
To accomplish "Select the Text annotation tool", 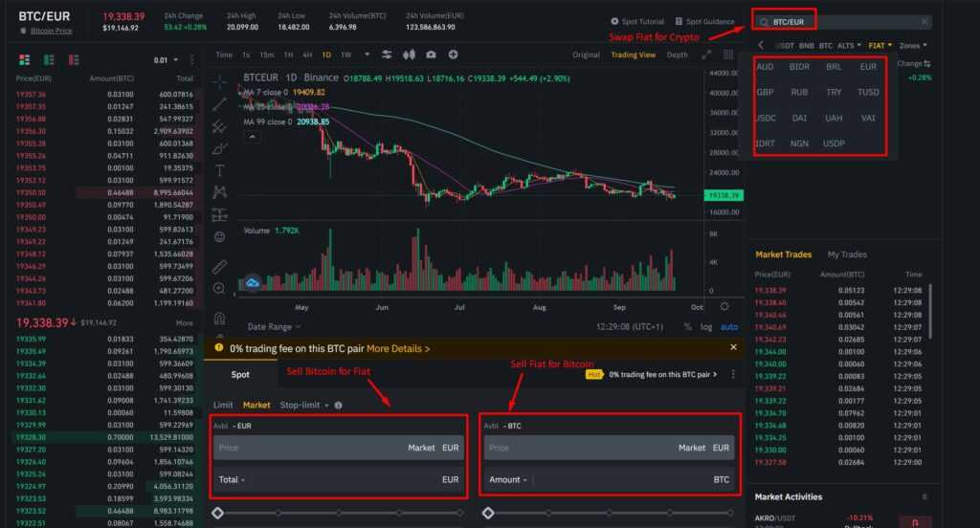I will pyautogui.click(x=219, y=170).
